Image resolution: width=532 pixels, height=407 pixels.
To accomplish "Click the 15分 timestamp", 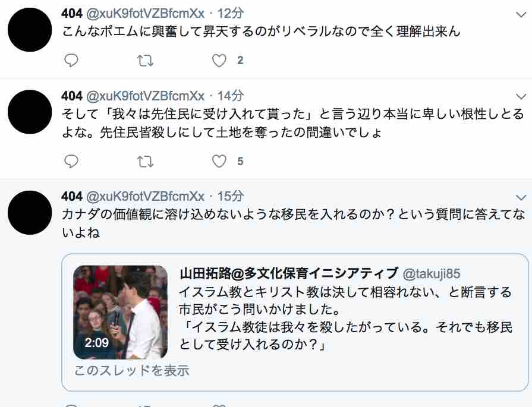I will point(231,197).
